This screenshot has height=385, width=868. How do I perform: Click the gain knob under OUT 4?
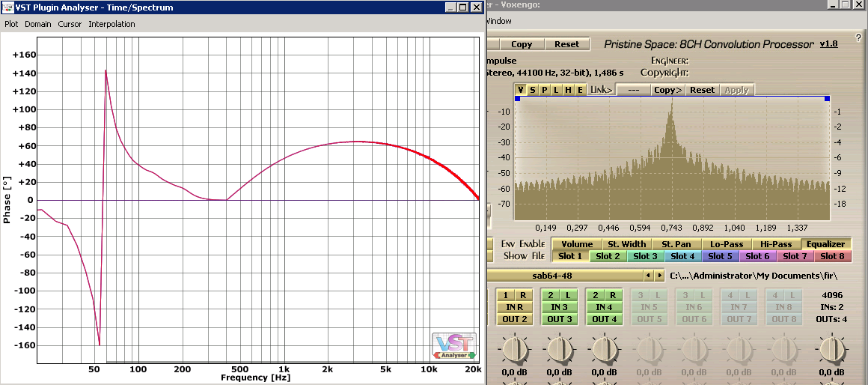[605, 350]
